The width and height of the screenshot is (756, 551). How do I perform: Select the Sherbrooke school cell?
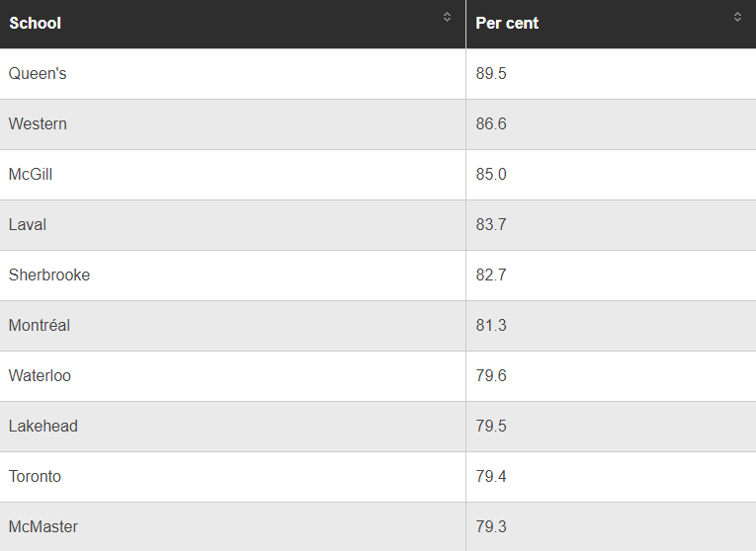49,275
